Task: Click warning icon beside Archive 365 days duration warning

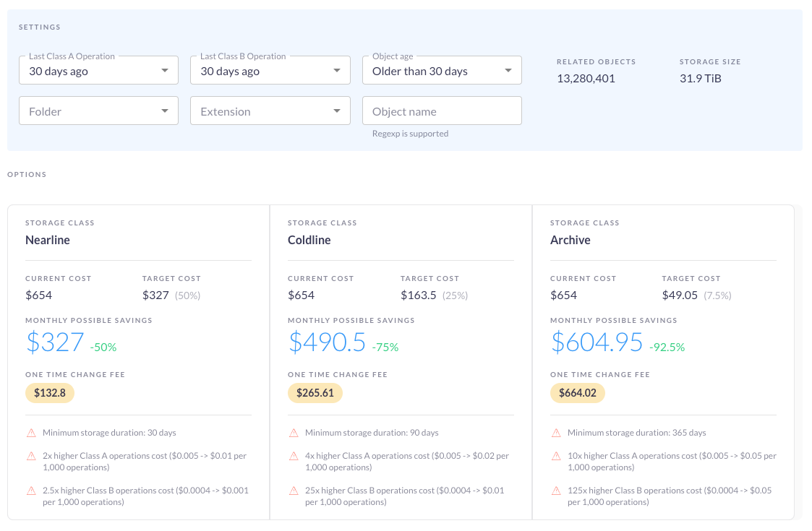Action: (556, 433)
